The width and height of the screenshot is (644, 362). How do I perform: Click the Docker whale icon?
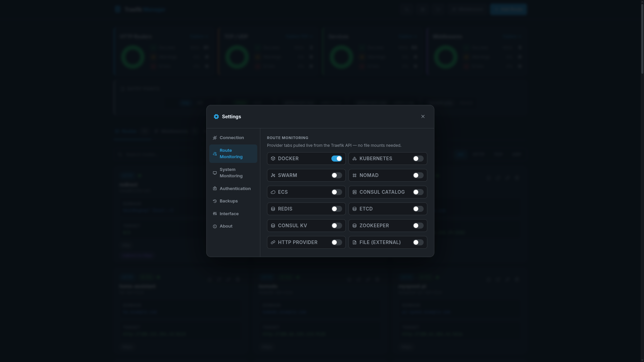click(x=273, y=159)
